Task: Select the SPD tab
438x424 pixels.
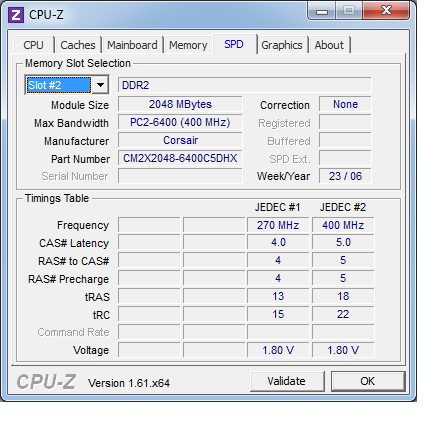Action: pyautogui.click(x=234, y=44)
